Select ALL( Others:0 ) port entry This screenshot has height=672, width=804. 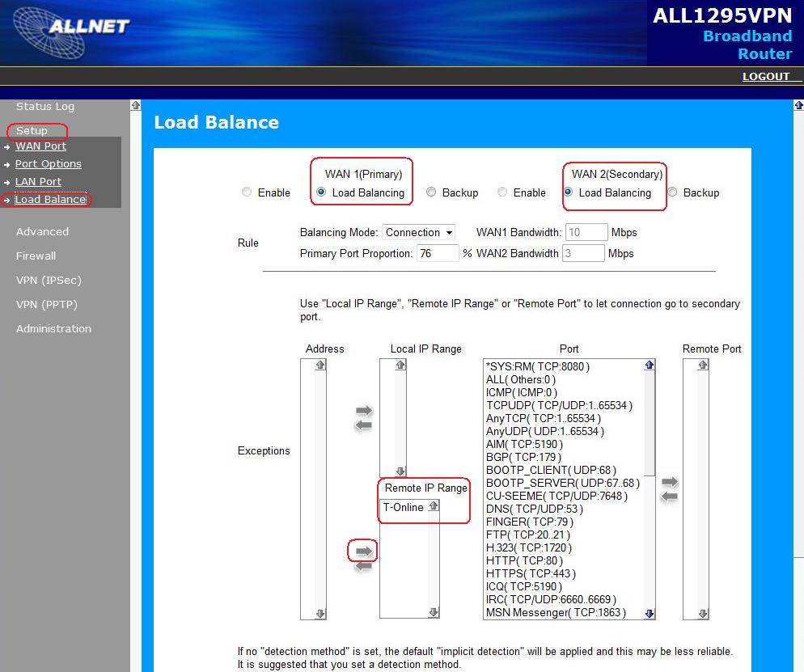click(521, 379)
